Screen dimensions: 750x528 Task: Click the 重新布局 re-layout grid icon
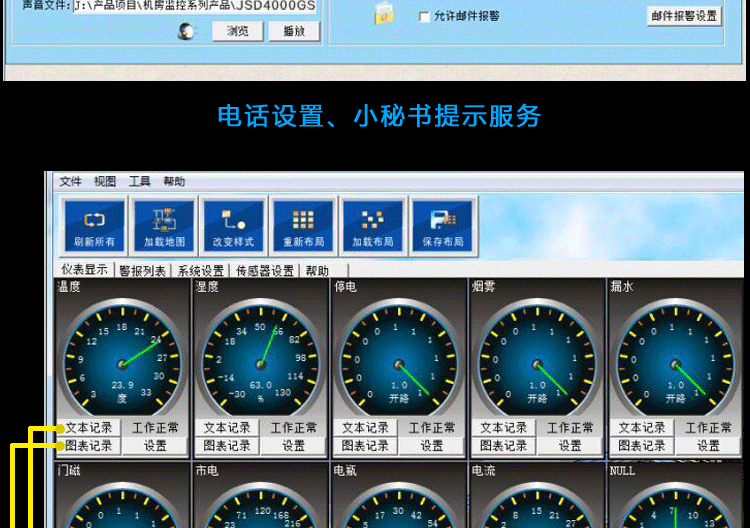tap(303, 226)
